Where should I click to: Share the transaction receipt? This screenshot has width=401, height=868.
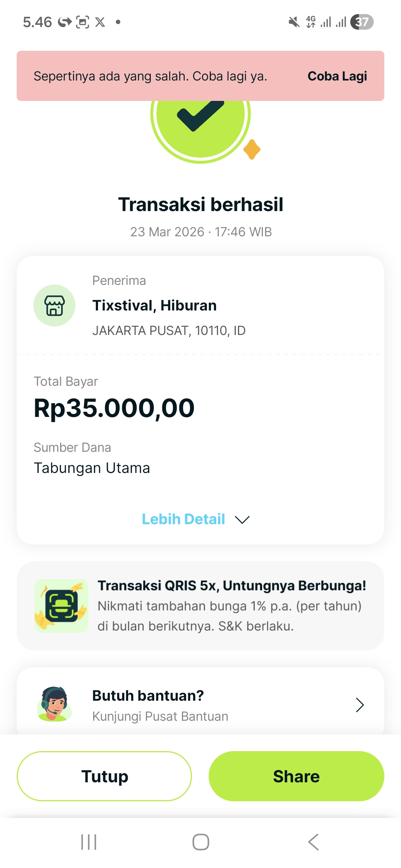[x=296, y=776]
